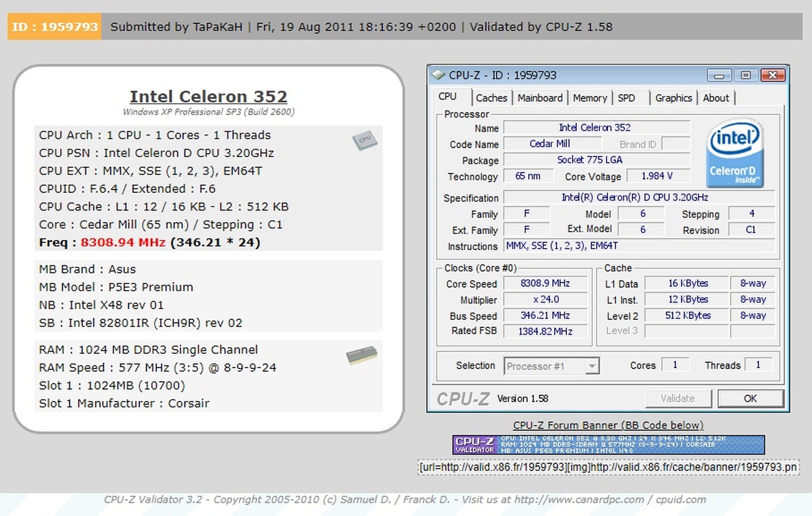This screenshot has height=516, width=812.
Task: Click the red 8308.94 MHz frequency text
Action: [x=123, y=242]
